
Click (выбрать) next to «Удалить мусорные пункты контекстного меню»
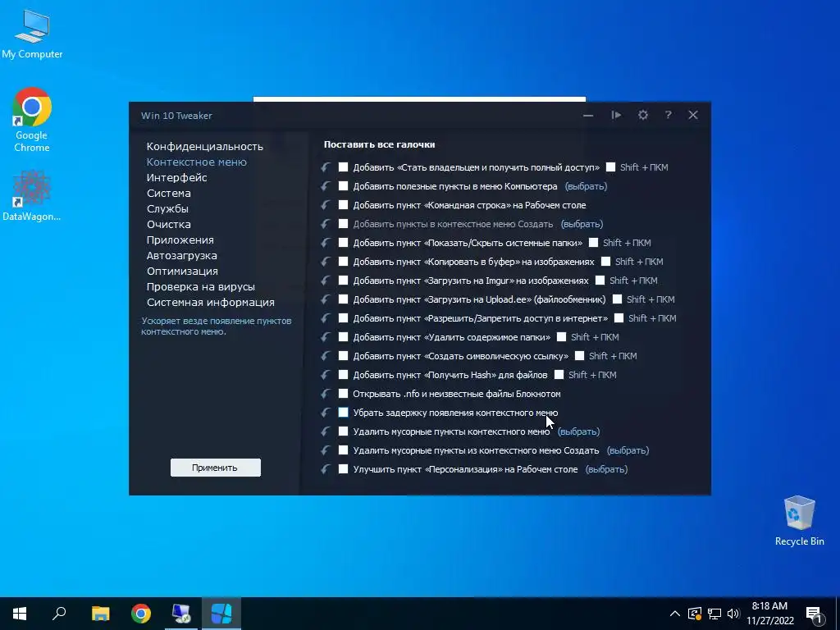[578, 431]
